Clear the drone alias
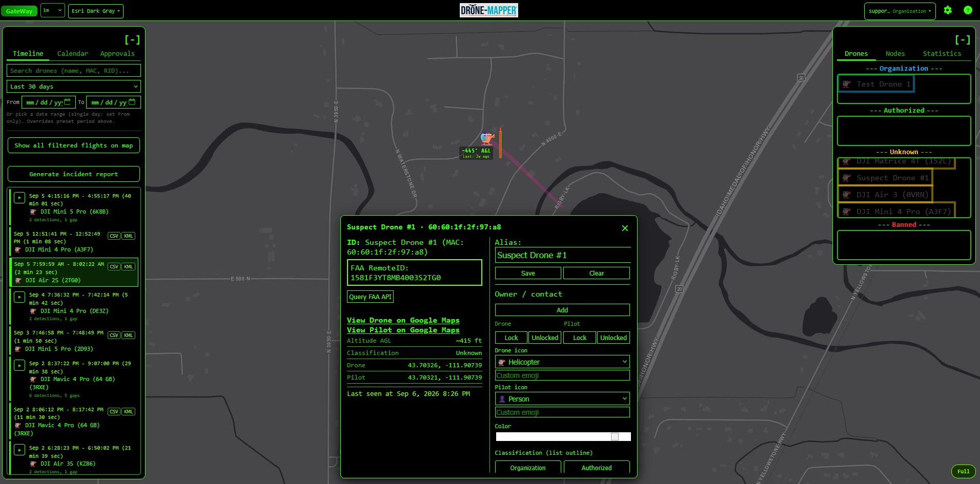This screenshot has height=484, width=980. coord(597,273)
